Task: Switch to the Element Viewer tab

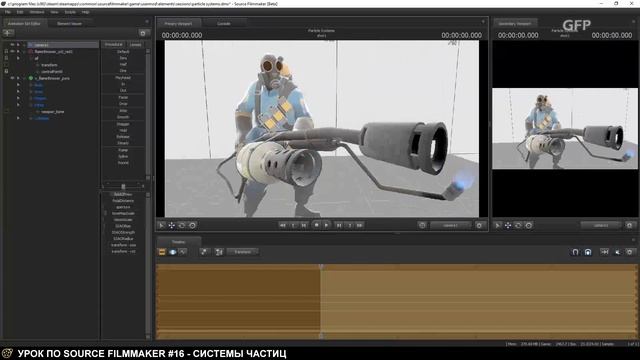Action: (69, 24)
